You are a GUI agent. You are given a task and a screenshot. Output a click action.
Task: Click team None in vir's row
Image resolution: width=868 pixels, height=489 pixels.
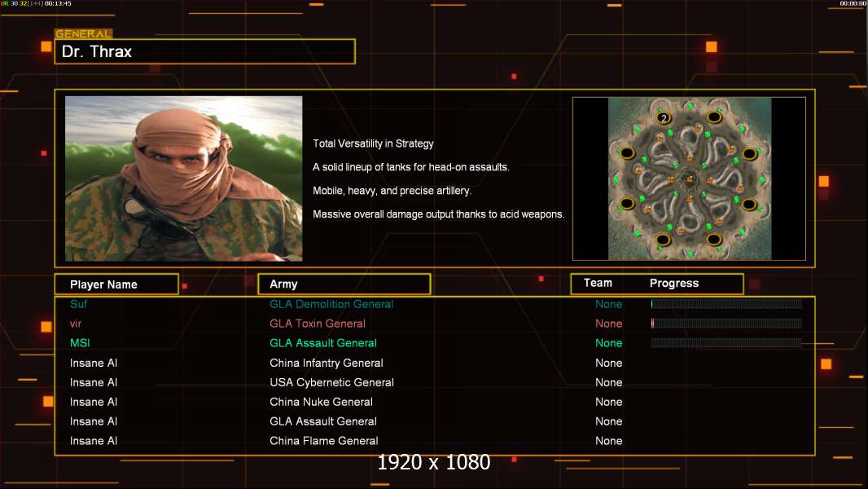(609, 324)
